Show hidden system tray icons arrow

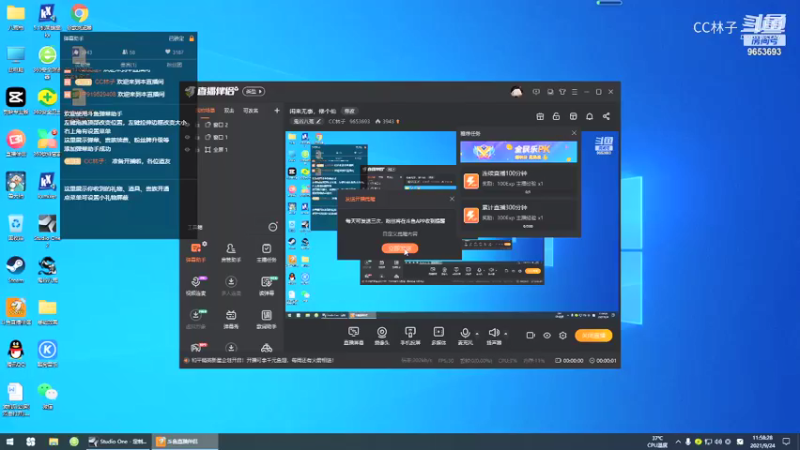(678, 441)
